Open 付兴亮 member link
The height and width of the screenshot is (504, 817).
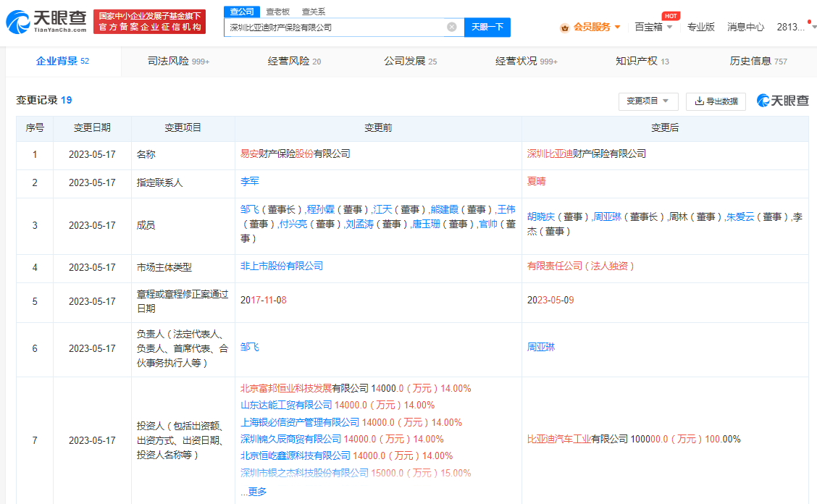point(293,224)
